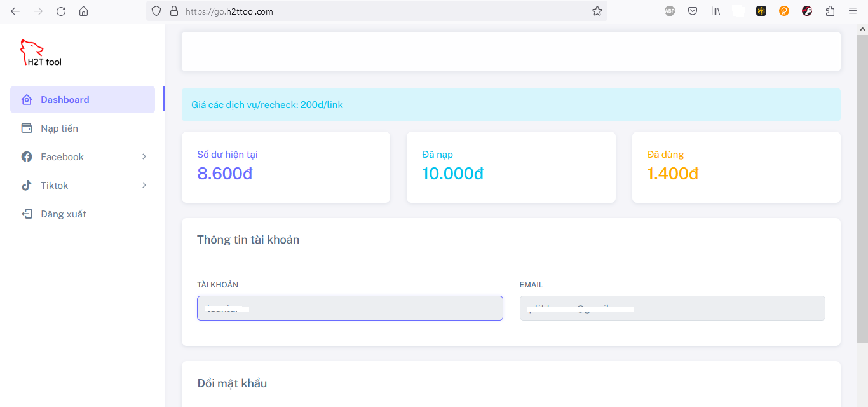Viewport: 868px width, 407px height.
Task: Select the Facebook icon in the sidebar
Action: tap(26, 156)
